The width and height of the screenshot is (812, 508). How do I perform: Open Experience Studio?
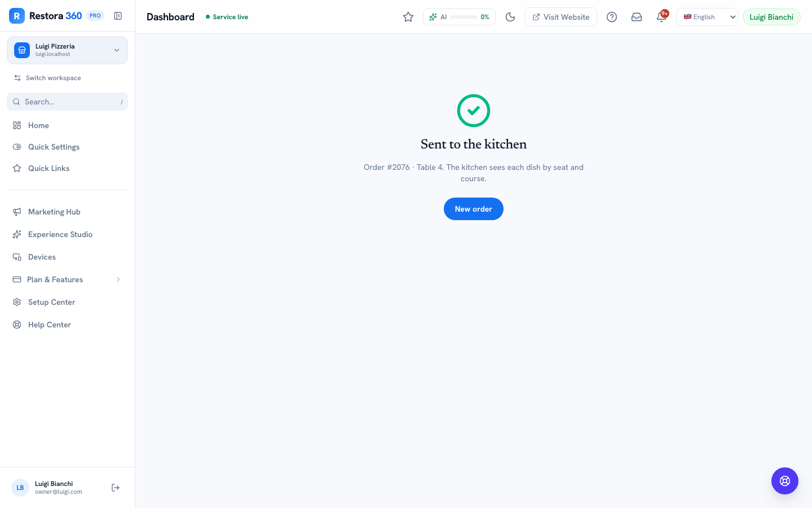[x=67, y=234]
